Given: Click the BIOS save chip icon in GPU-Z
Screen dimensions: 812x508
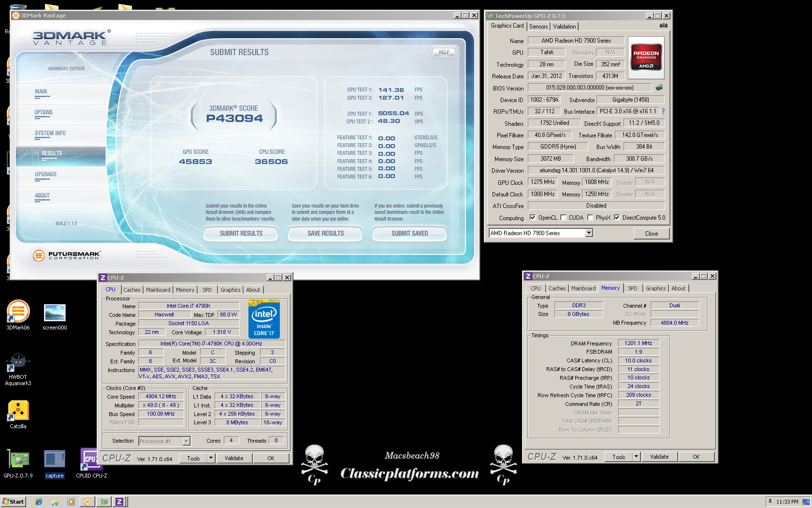Looking at the screenshot, I should pyautogui.click(x=659, y=88).
